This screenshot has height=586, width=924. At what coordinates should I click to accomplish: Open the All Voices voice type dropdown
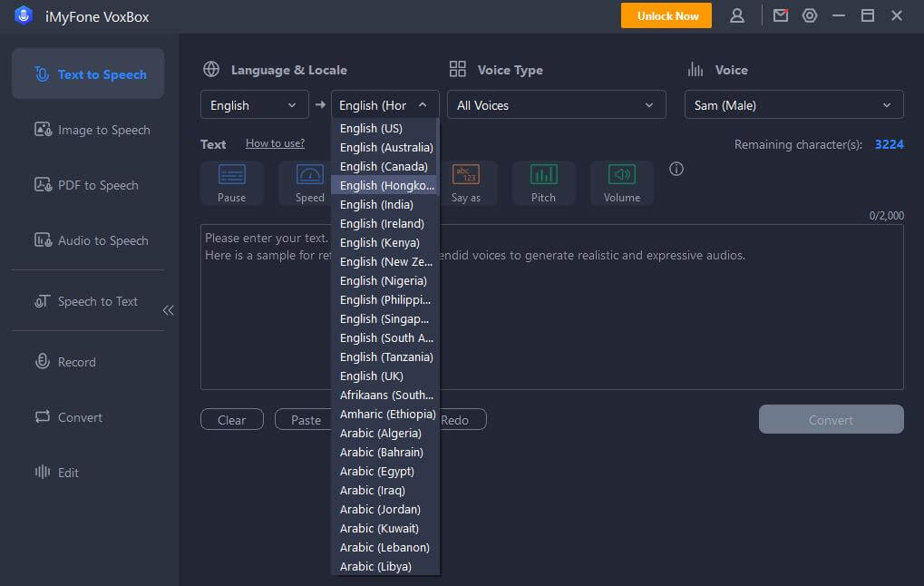point(556,105)
